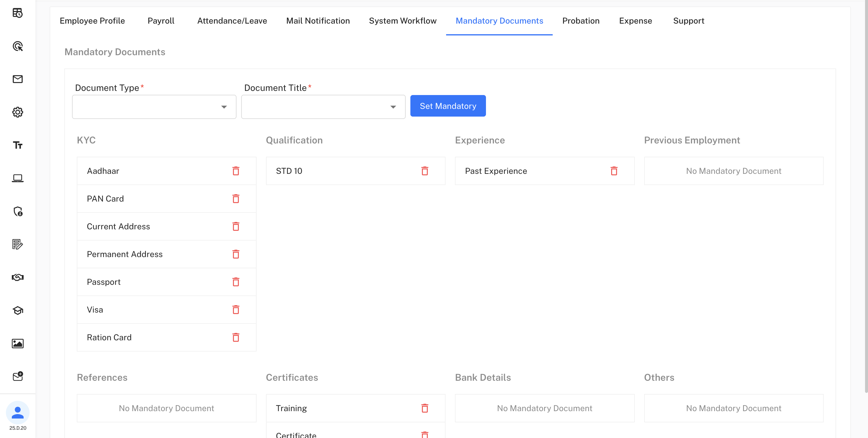Remove the Training certificate document

pyautogui.click(x=425, y=408)
